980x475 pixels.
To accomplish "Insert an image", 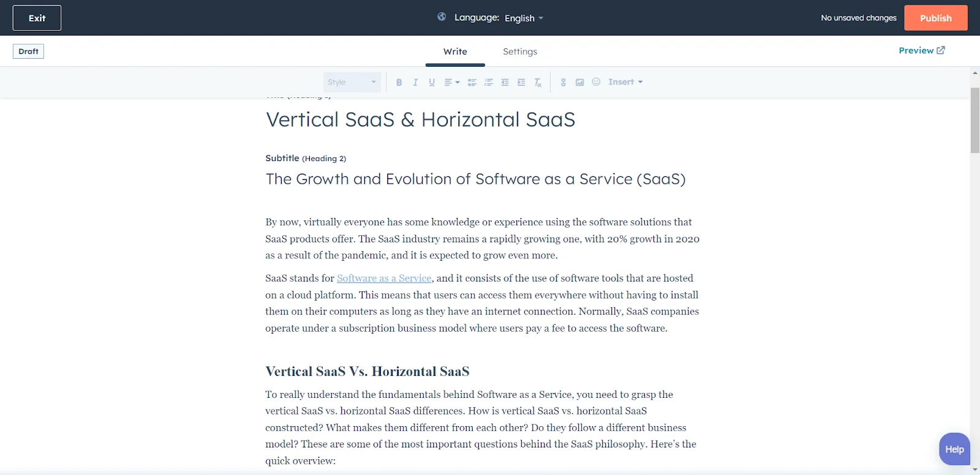I will pyautogui.click(x=579, y=82).
